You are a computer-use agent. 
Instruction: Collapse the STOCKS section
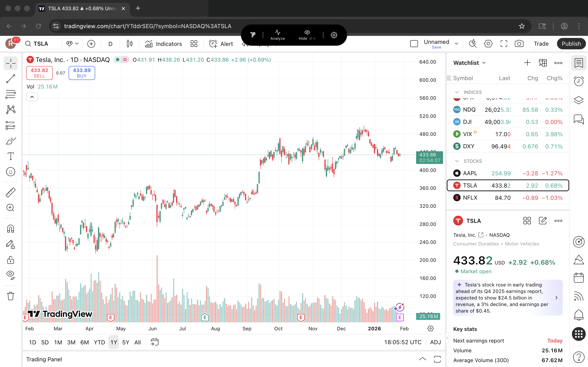pyautogui.click(x=457, y=161)
